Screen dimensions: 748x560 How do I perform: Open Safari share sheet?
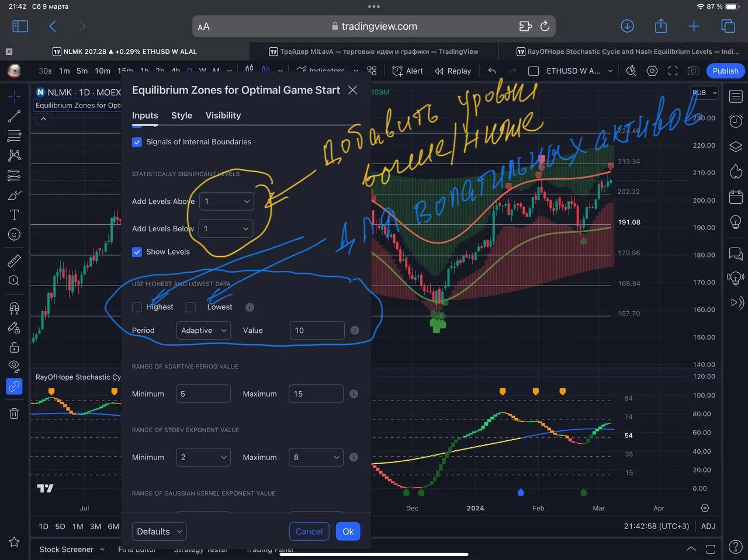(x=661, y=26)
